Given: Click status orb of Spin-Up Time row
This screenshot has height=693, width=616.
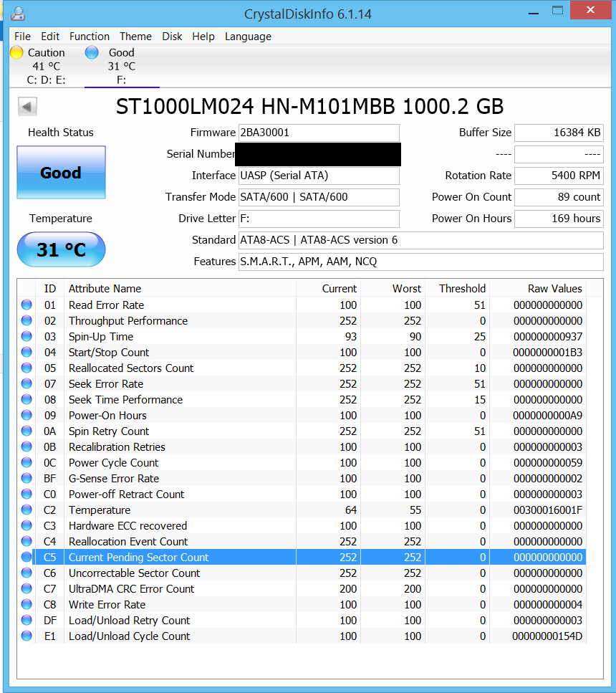Looking at the screenshot, I should pyautogui.click(x=27, y=336).
